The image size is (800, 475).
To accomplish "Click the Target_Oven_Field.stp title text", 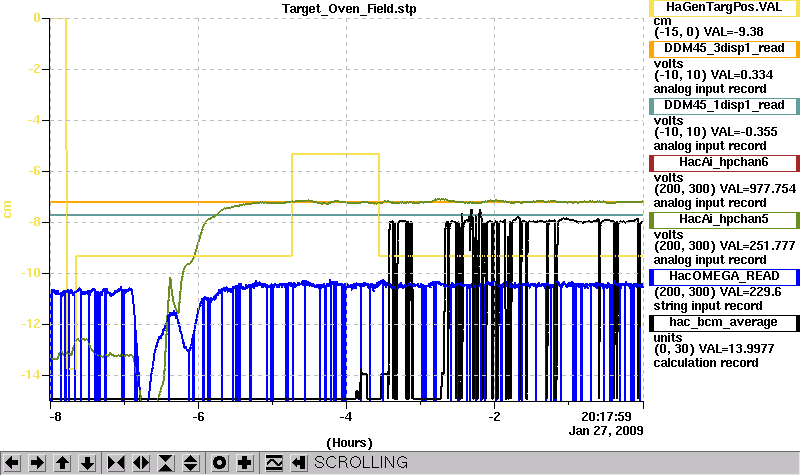I will click(x=349, y=9).
